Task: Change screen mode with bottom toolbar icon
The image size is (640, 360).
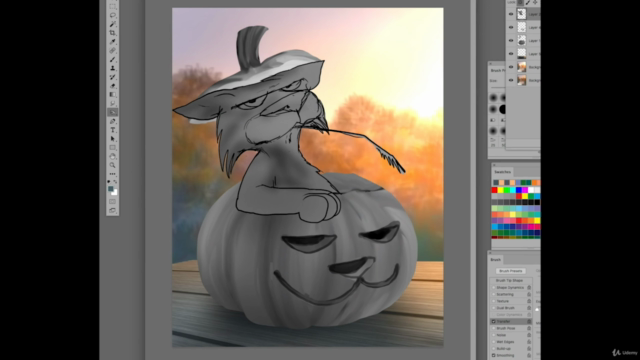Action: tap(113, 211)
